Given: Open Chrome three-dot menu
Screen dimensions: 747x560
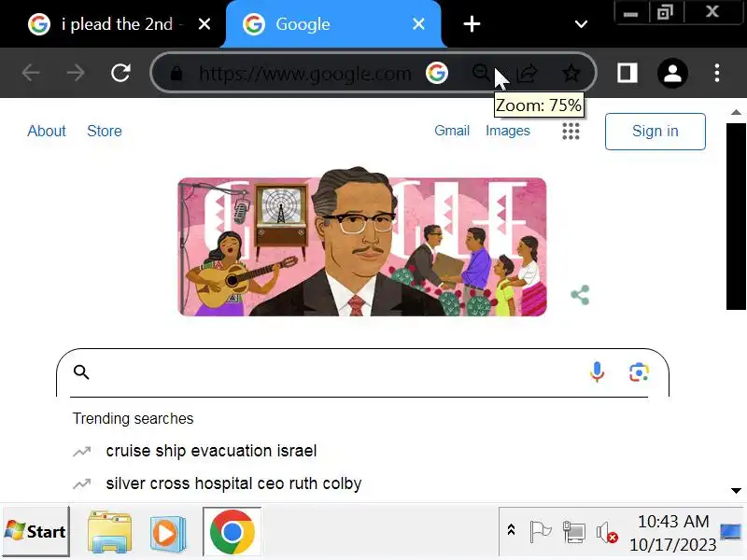Looking at the screenshot, I should pos(717,74).
